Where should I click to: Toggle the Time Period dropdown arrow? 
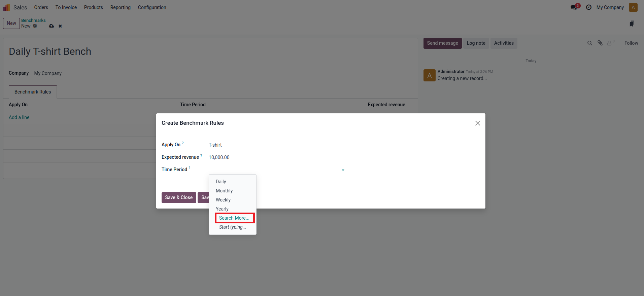[343, 170]
